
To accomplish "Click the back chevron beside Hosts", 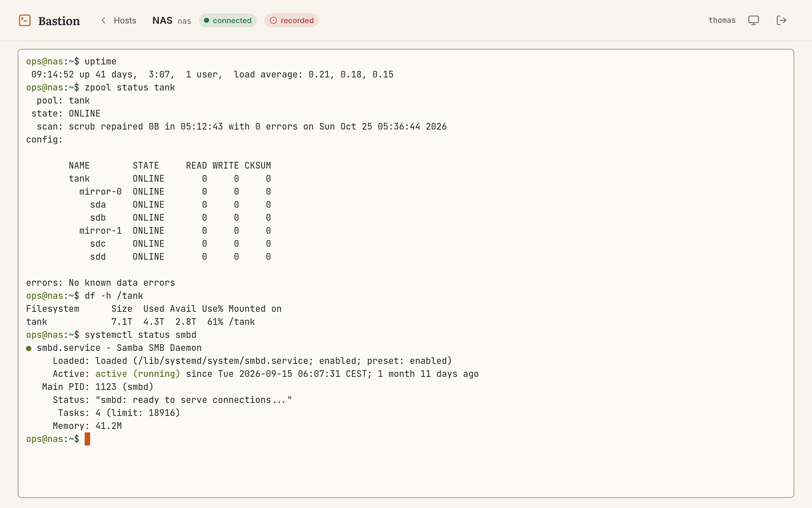I will (x=104, y=20).
